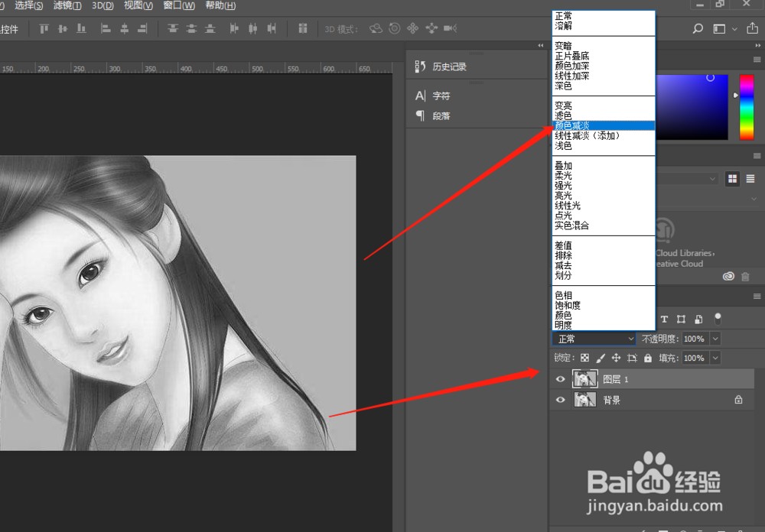
Task: Click the align right edges icon
Action: 142,29
